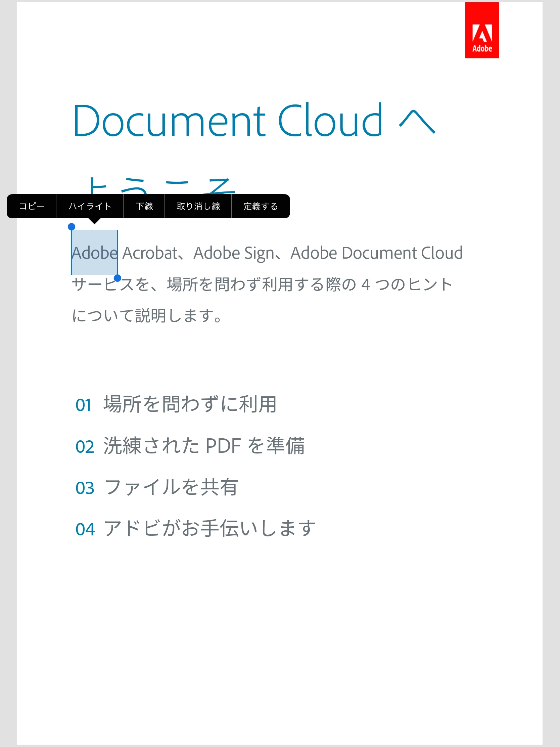Apply 下線 to the selected text
The width and height of the screenshot is (560, 747).
[144, 206]
